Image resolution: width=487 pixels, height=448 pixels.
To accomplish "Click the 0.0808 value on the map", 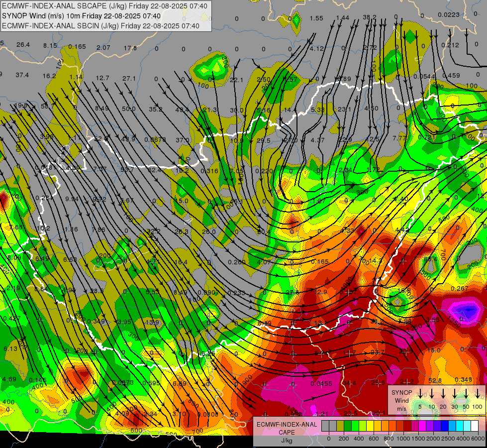I will click(x=208, y=414).
